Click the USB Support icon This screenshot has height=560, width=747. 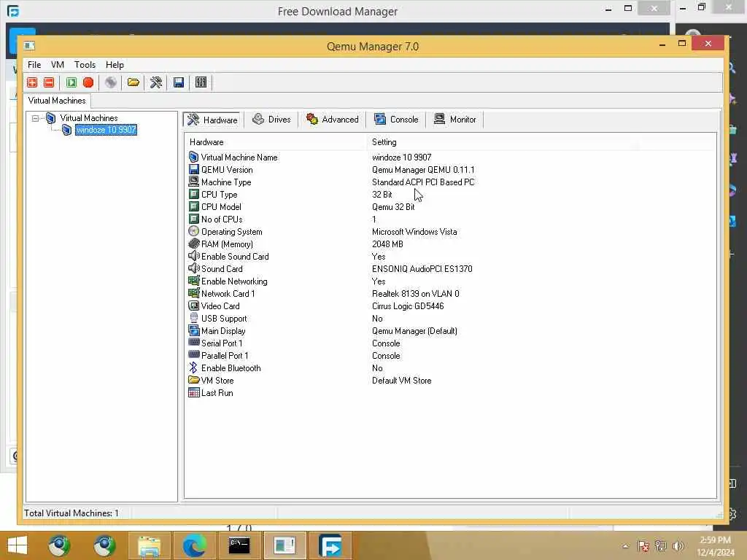(x=193, y=318)
